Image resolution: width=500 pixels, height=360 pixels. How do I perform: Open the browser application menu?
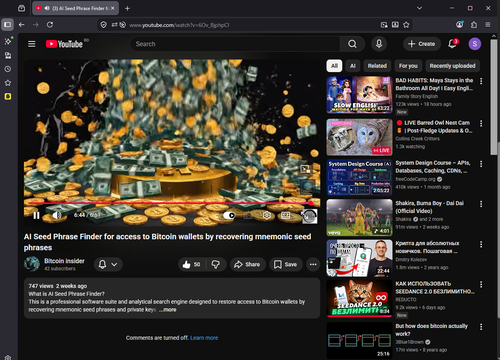(488, 25)
